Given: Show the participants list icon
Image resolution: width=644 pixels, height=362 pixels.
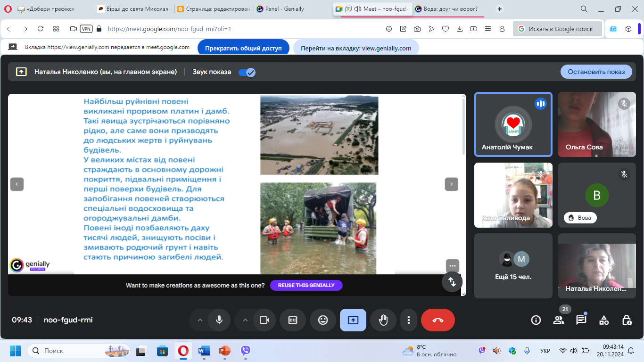Looking at the screenshot, I should [559, 320].
